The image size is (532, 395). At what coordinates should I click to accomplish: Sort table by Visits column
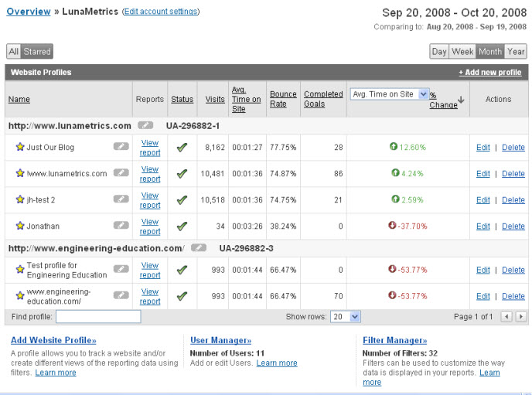(x=215, y=100)
